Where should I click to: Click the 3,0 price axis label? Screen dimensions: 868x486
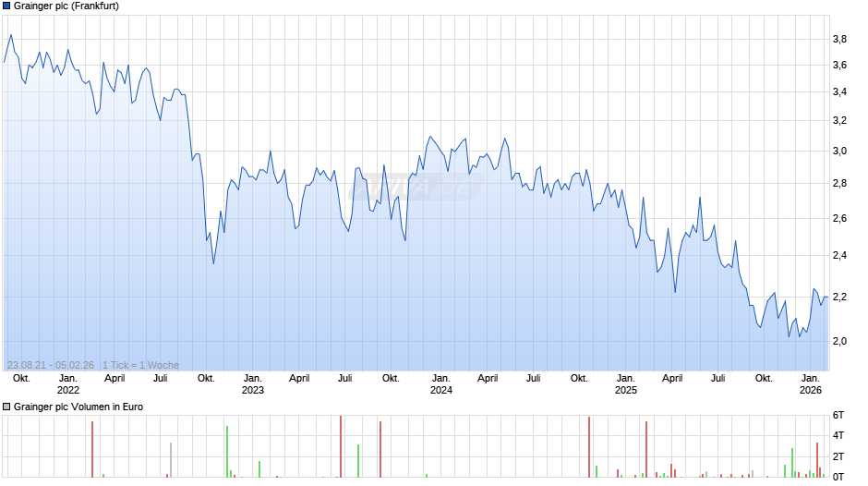839,152
